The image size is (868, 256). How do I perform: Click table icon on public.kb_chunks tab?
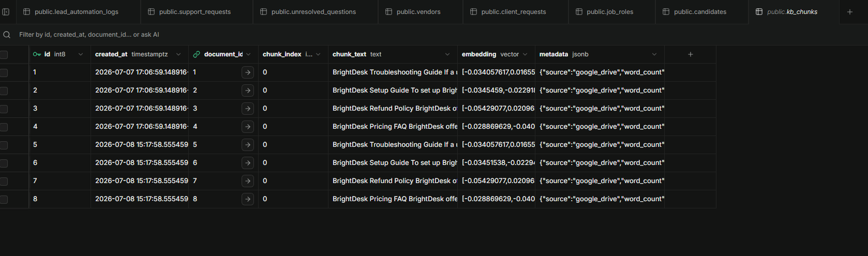759,11
